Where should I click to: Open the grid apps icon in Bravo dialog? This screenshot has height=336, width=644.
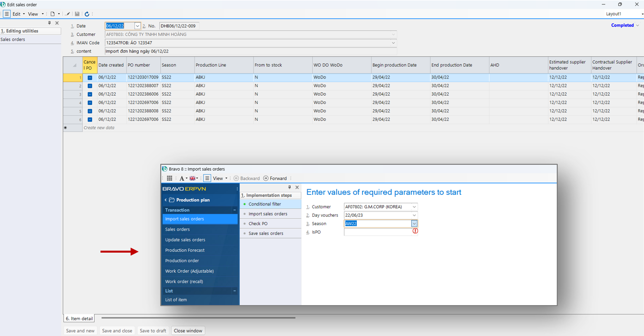[x=170, y=179]
